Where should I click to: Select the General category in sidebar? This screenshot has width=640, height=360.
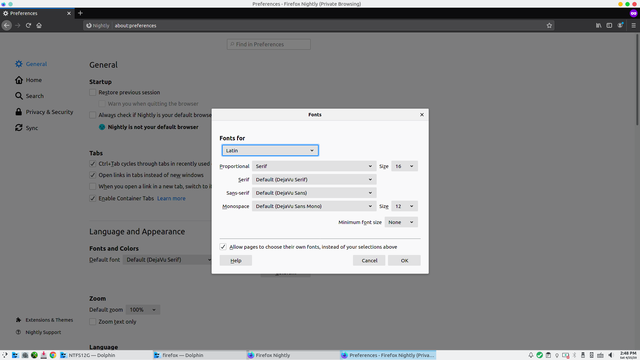pyautogui.click(x=31, y=64)
